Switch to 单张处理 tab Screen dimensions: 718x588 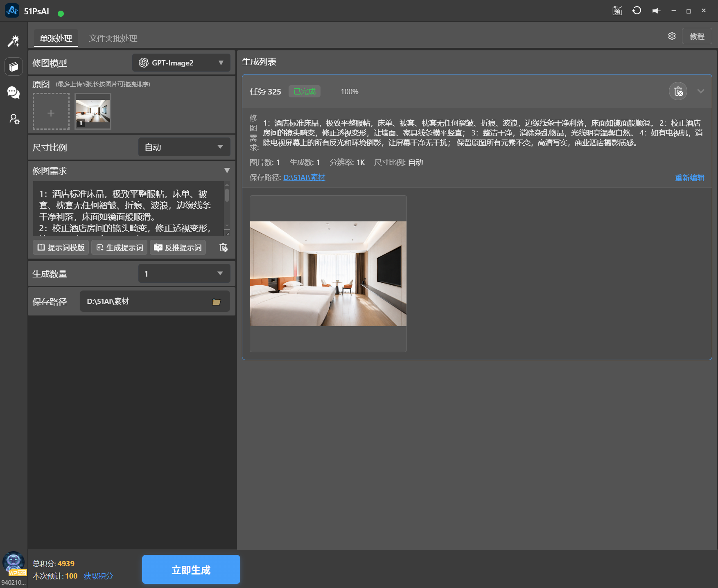point(56,38)
